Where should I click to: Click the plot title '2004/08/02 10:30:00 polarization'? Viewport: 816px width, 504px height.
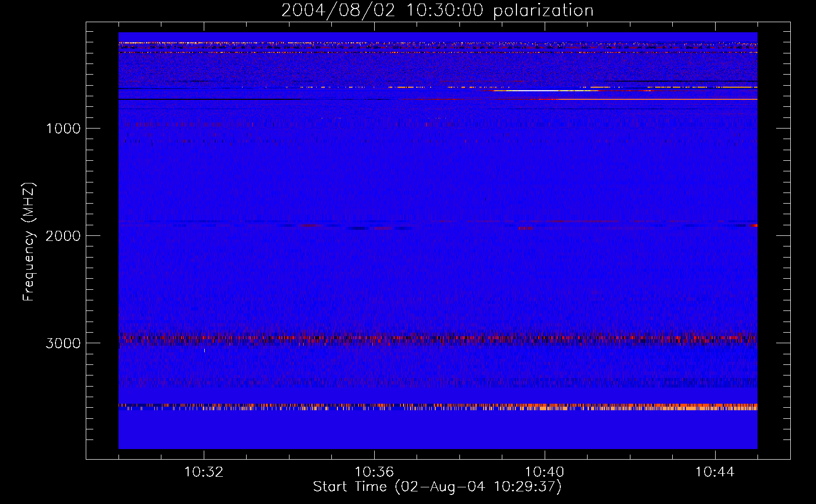(437, 11)
